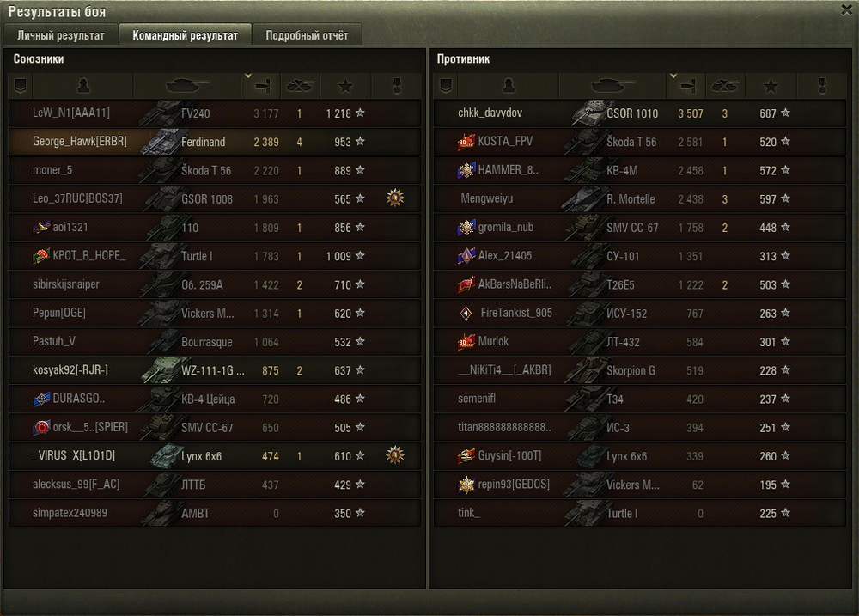
Task: Click KPOT_B_HOPE_ player badge icon
Action: pyautogui.click(x=41, y=255)
